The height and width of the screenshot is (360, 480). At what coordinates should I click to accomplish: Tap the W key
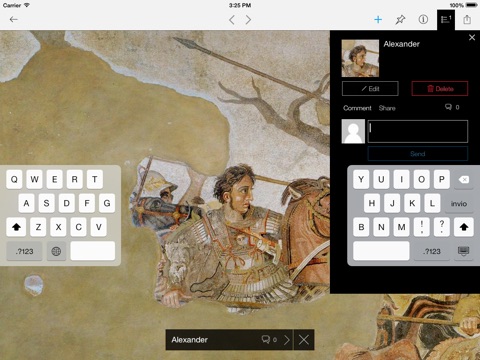click(x=34, y=179)
